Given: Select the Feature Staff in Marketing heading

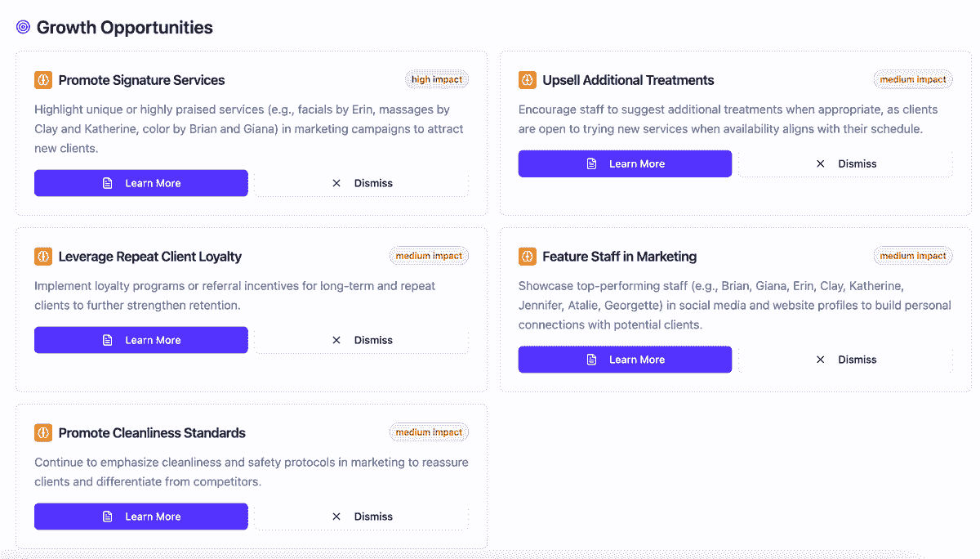Looking at the screenshot, I should coord(619,257).
